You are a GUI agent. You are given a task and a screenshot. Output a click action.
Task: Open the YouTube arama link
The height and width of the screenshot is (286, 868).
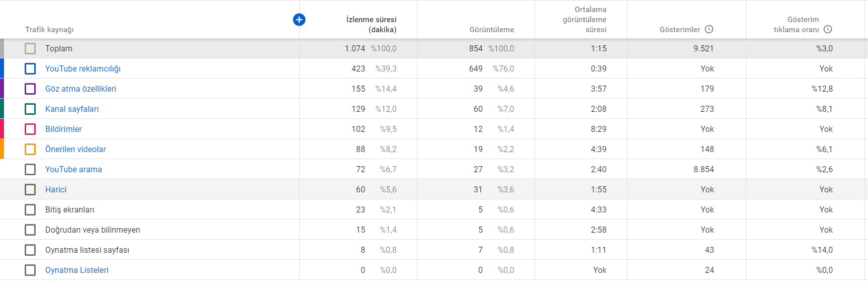tap(73, 169)
